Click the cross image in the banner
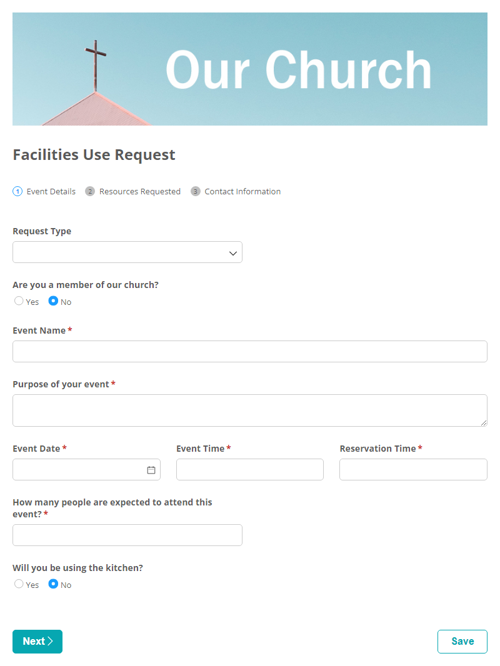 coord(96,65)
